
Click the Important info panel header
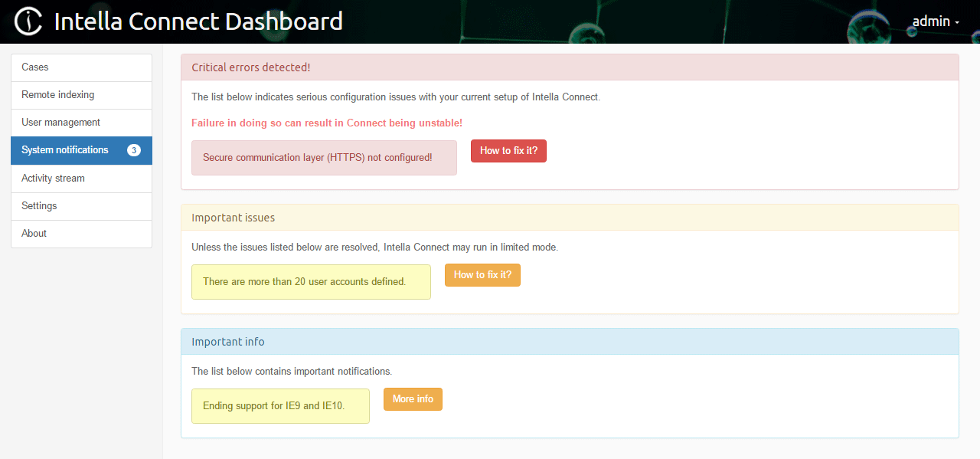pos(570,342)
